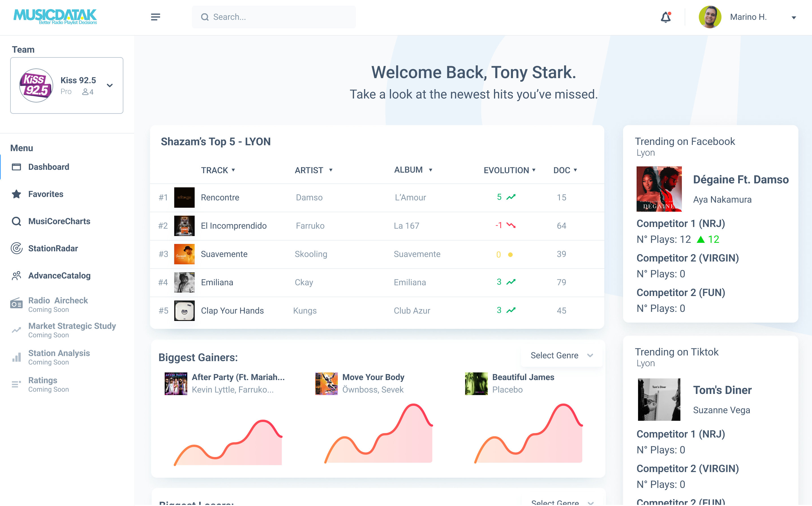Screen dimensions: 812x506
Task: Click the MusiCoreCharts magnifier icon
Action: tap(16, 221)
